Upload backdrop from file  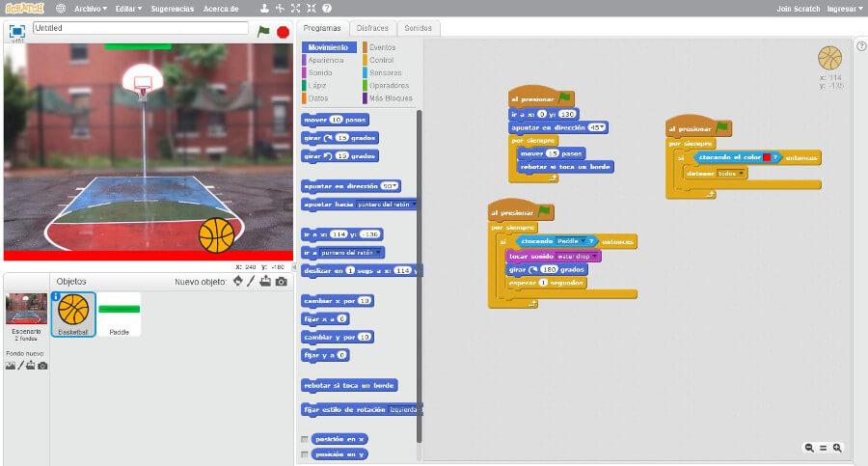(x=31, y=366)
